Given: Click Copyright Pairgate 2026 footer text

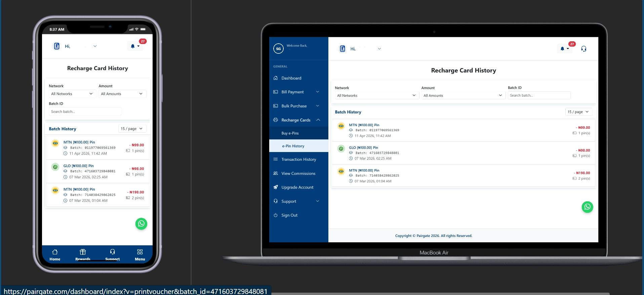Looking at the screenshot, I should tap(434, 236).
